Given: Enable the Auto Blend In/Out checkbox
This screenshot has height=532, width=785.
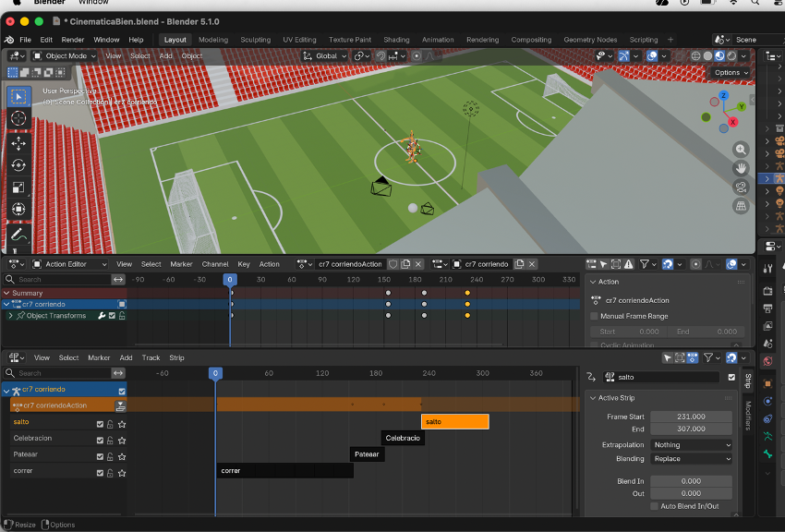Looking at the screenshot, I should click(655, 506).
